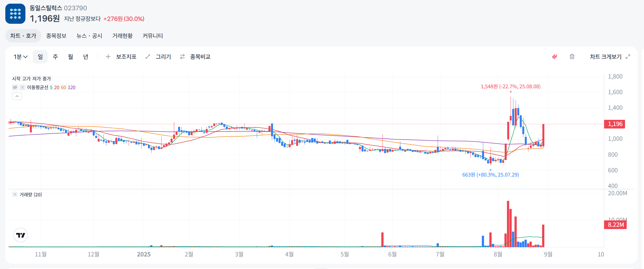Click the 시작 고가 저가 종가 legend
This screenshot has height=269, width=644.
[32, 79]
